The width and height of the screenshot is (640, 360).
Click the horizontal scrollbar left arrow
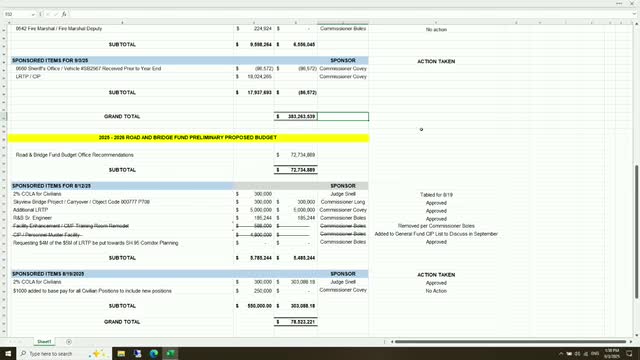(x=392, y=342)
